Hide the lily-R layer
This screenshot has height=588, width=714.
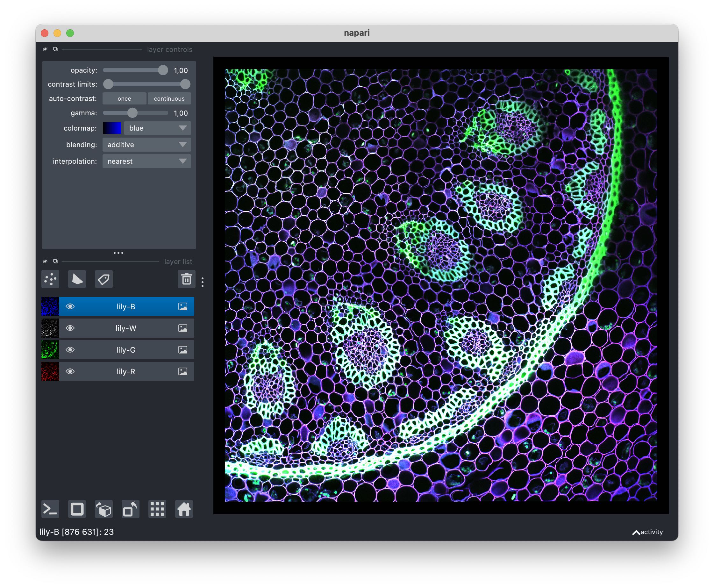point(70,372)
